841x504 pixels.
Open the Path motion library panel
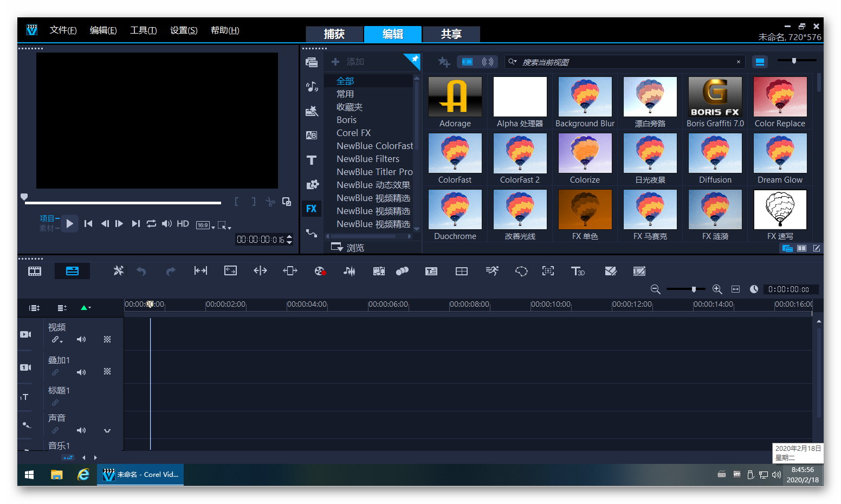coord(312,233)
